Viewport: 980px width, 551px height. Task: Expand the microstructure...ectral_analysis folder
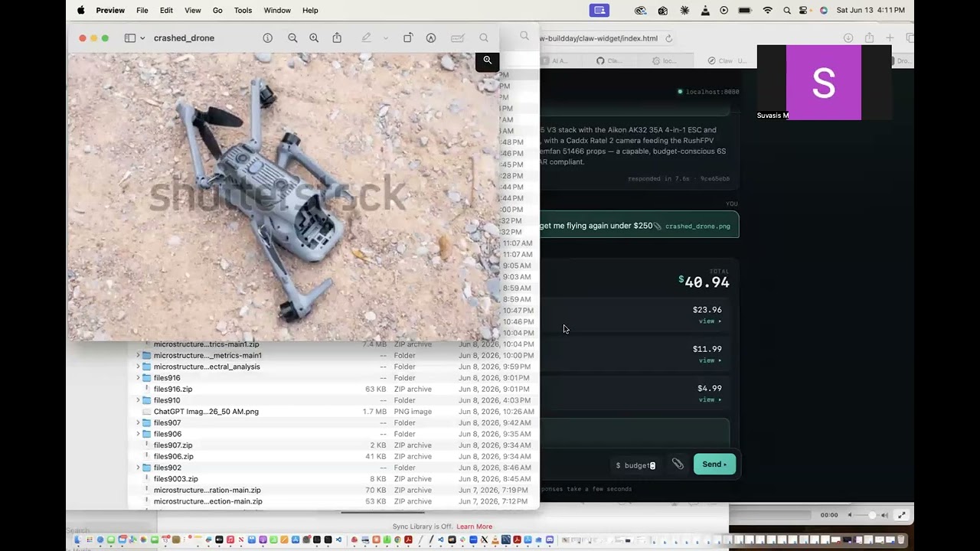coord(139,367)
